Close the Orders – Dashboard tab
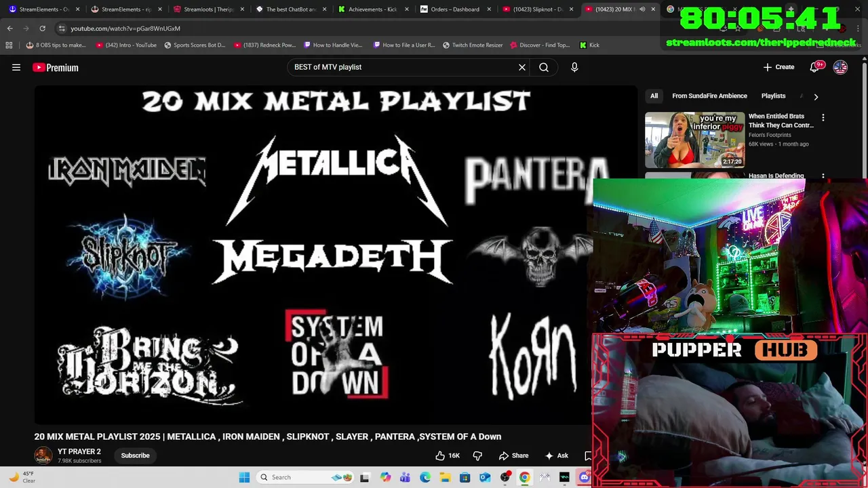Screen dimensions: 868x488 (x=489, y=9)
